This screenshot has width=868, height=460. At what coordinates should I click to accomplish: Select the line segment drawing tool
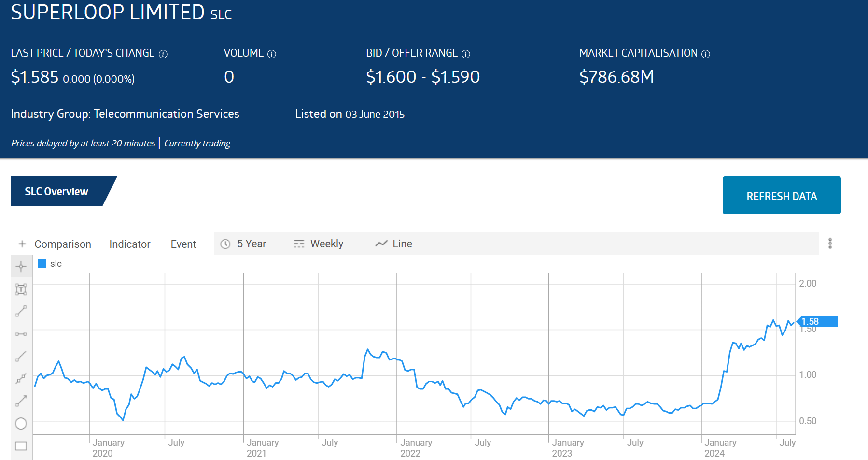(x=21, y=311)
